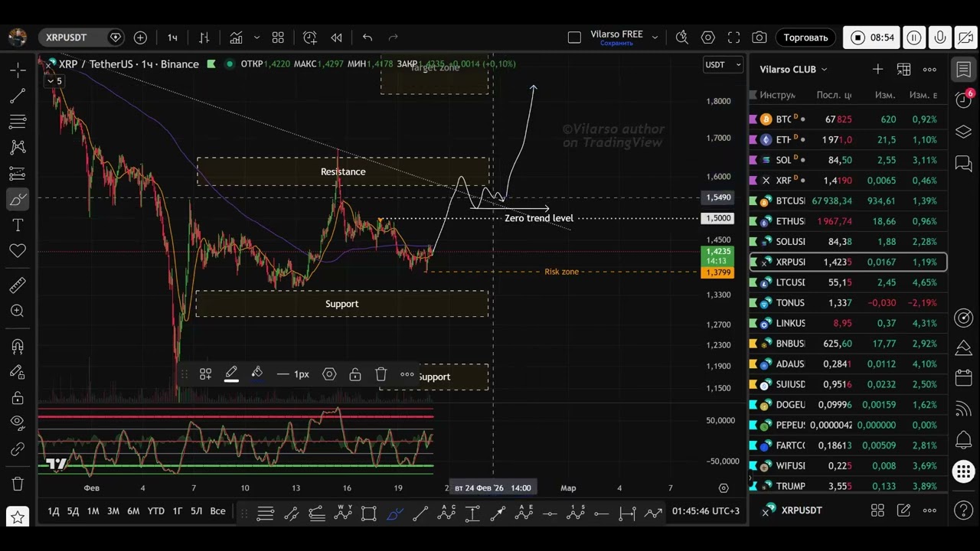
Task: Add symbol to compare with plus icon
Action: (140, 37)
